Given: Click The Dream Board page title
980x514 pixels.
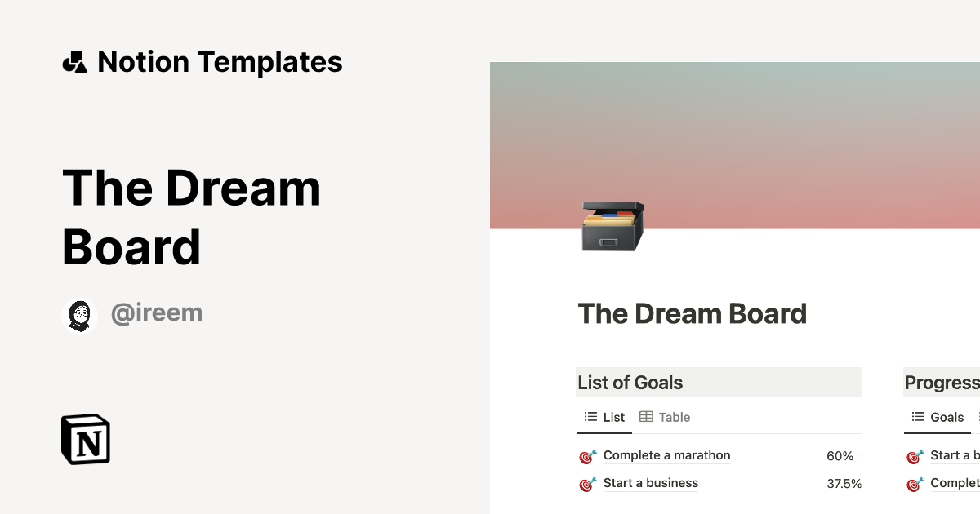Looking at the screenshot, I should click(x=693, y=314).
